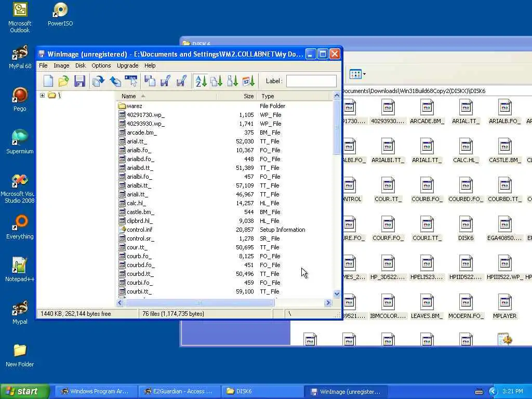Click the Size column header

pyautogui.click(x=236, y=96)
